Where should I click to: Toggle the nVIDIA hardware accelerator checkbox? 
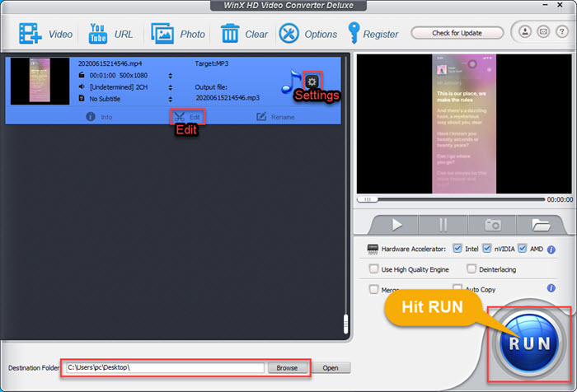[487, 249]
